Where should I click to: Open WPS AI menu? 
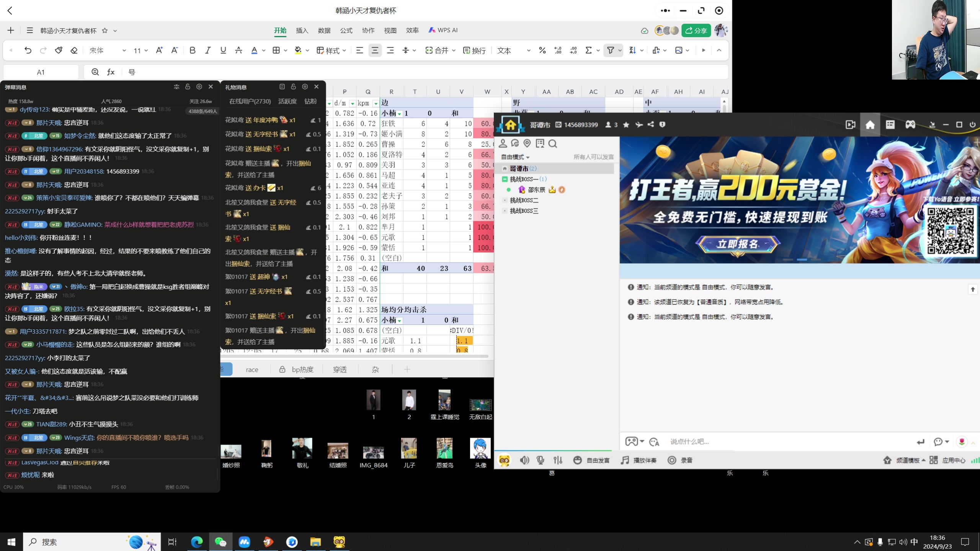(443, 30)
